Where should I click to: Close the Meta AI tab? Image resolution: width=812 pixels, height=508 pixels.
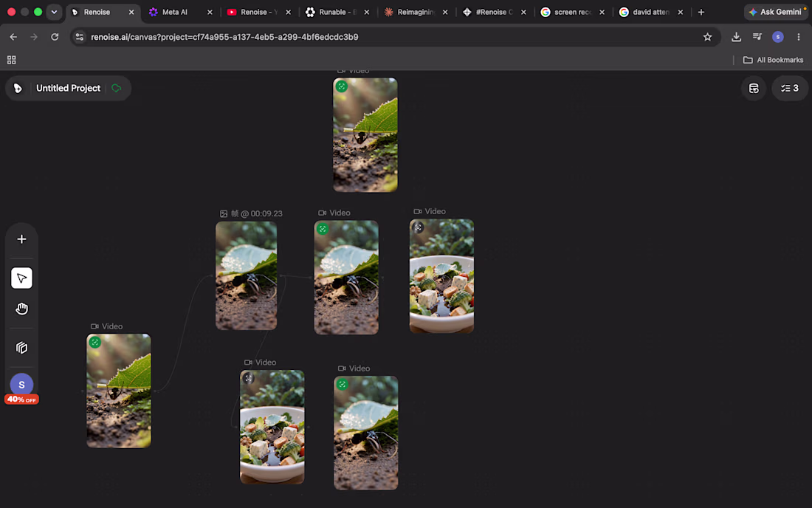pyautogui.click(x=210, y=12)
